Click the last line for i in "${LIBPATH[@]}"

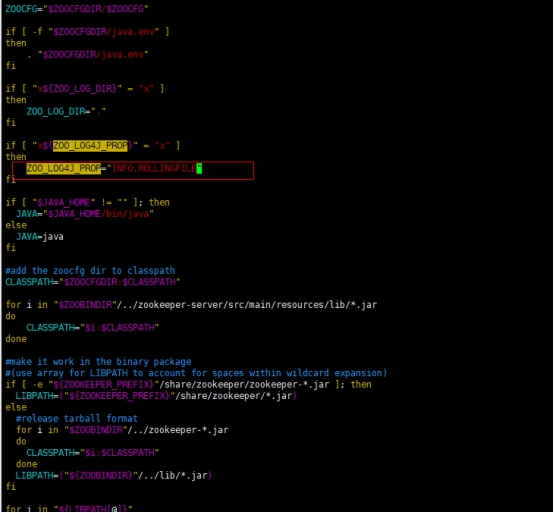click(x=69, y=508)
